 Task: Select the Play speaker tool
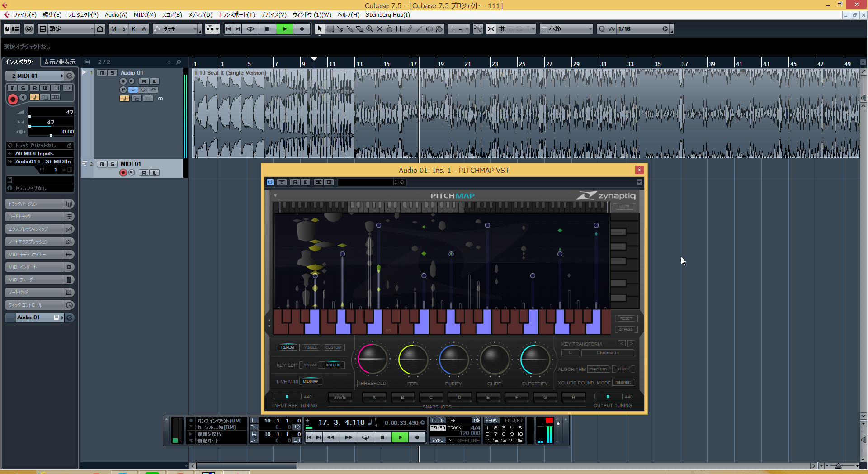coord(429,29)
